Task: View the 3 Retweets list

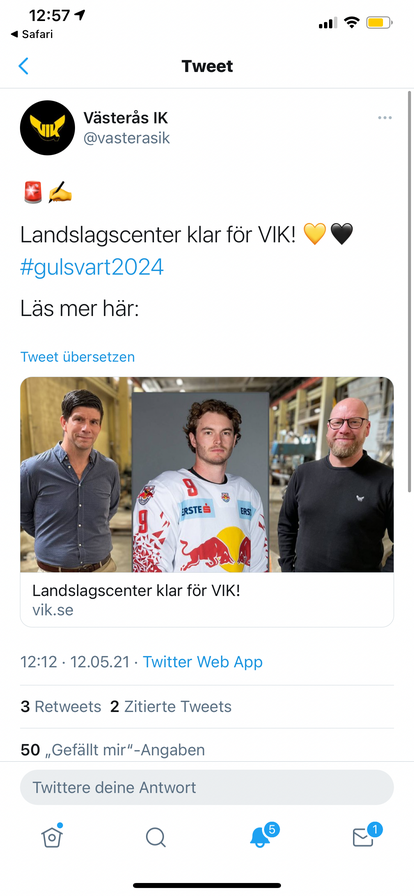Action: pyautogui.click(x=61, y=707)
